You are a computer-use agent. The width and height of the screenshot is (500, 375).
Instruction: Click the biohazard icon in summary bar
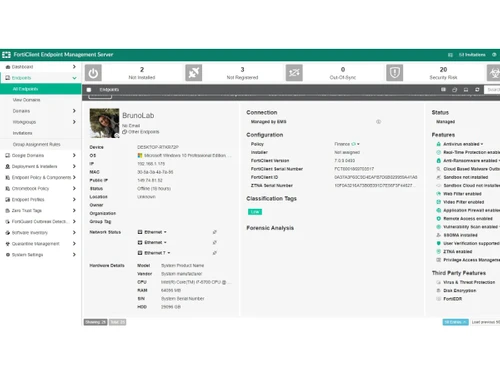click(x=494, y=73)
